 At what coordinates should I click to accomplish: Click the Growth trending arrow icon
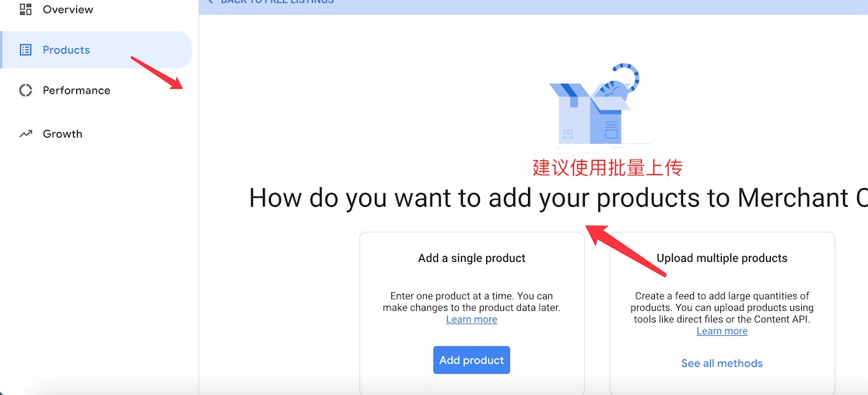coord(26,134)
